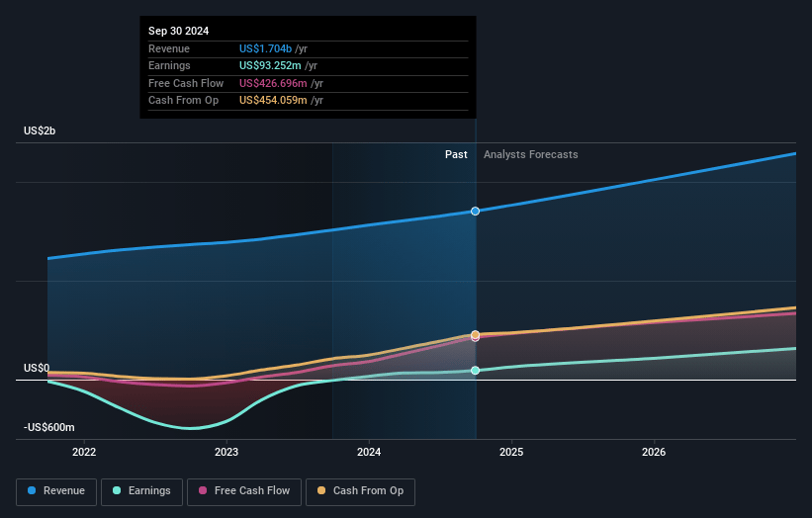The width and height of the screenshot is (812, 518).
Task: Click the Earnings row label in tooltip
Action: tap(169, 65)
